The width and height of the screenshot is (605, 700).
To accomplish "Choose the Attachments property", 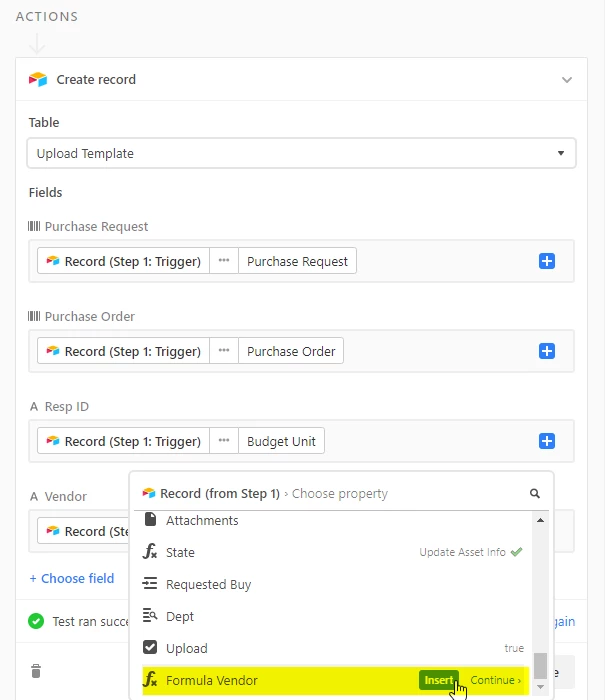I will coord(333,520).
